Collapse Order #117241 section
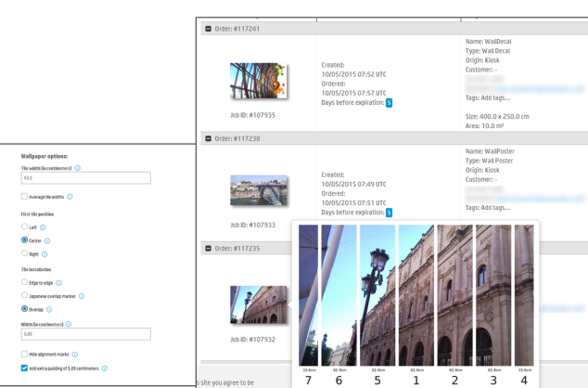 pos(209,29)
